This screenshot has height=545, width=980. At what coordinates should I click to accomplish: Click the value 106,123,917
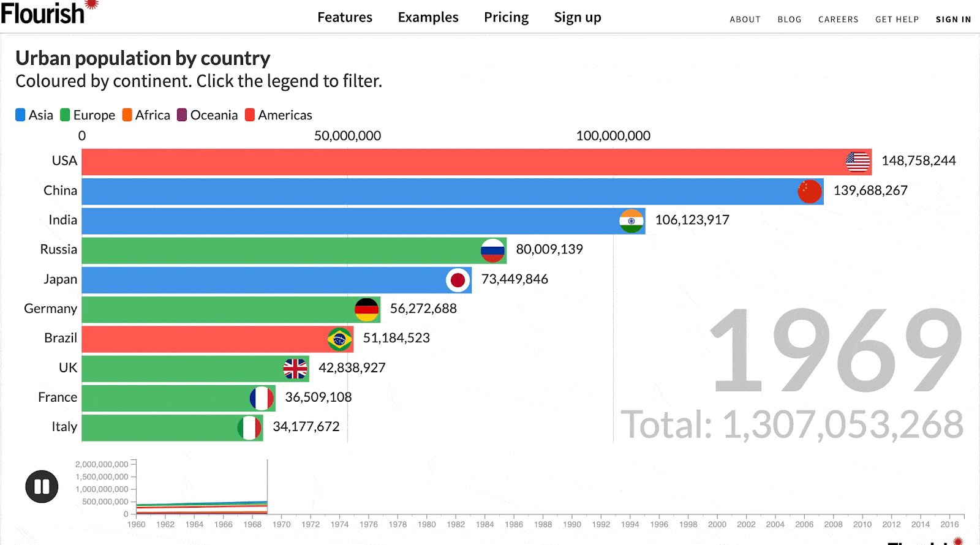(x=692, y=220)
